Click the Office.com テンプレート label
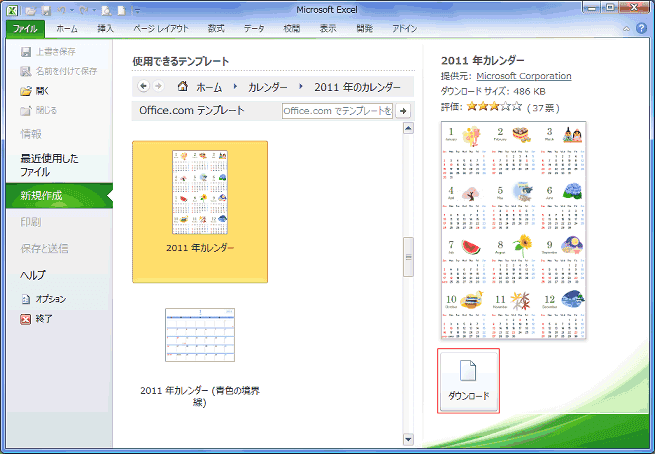 pyautogui.click(x=192, y=110)
